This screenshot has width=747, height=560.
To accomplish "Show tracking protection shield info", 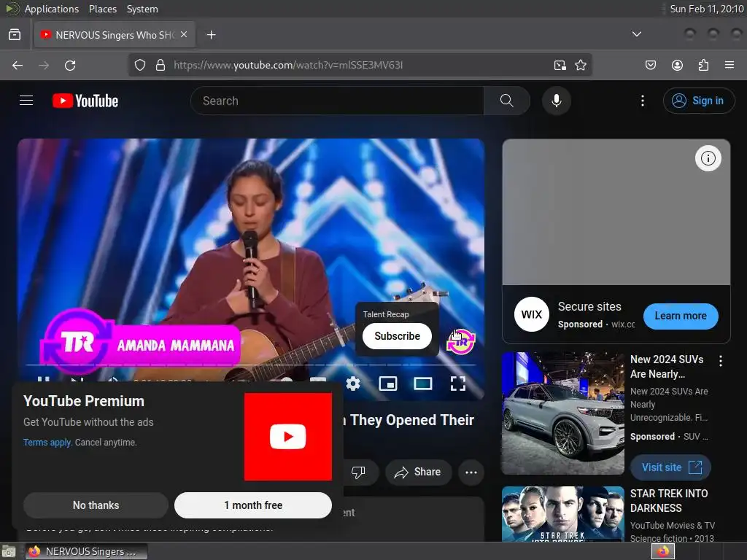I will (x=139, y=65).
